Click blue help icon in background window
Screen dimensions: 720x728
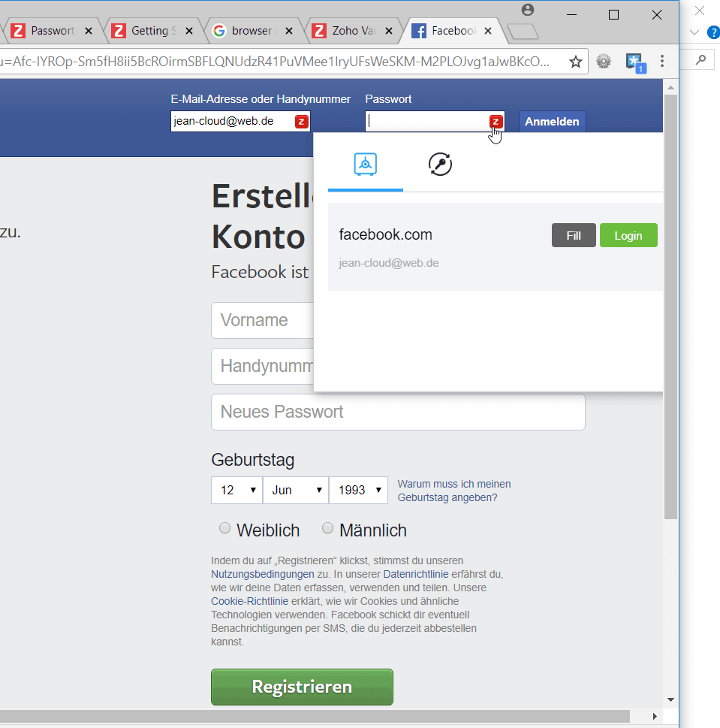point(713,32)
